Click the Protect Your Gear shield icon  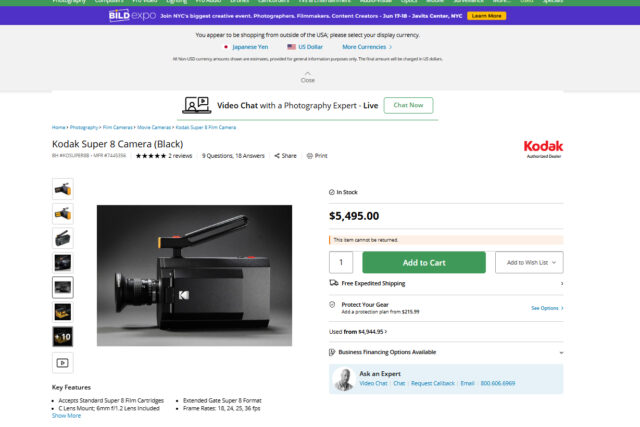[332, 305]
